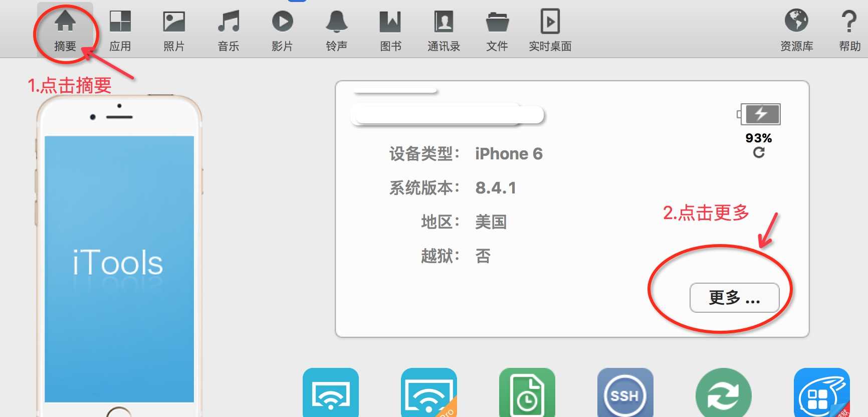Open the 摘要 summary tab

point(65,30)
